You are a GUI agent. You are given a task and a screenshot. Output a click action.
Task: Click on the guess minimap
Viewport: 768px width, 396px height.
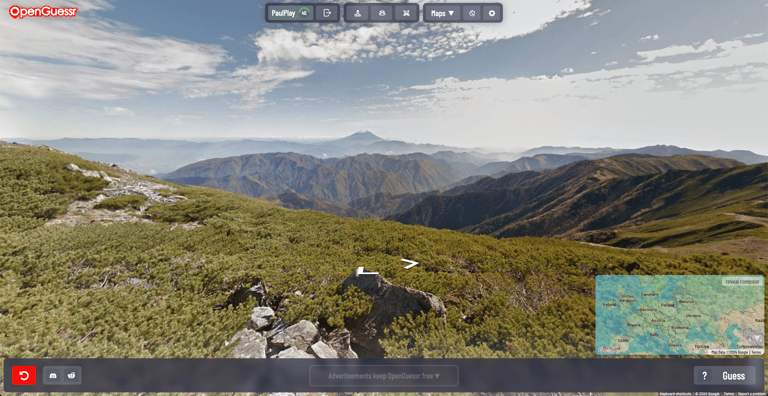[x=679, y=315]
